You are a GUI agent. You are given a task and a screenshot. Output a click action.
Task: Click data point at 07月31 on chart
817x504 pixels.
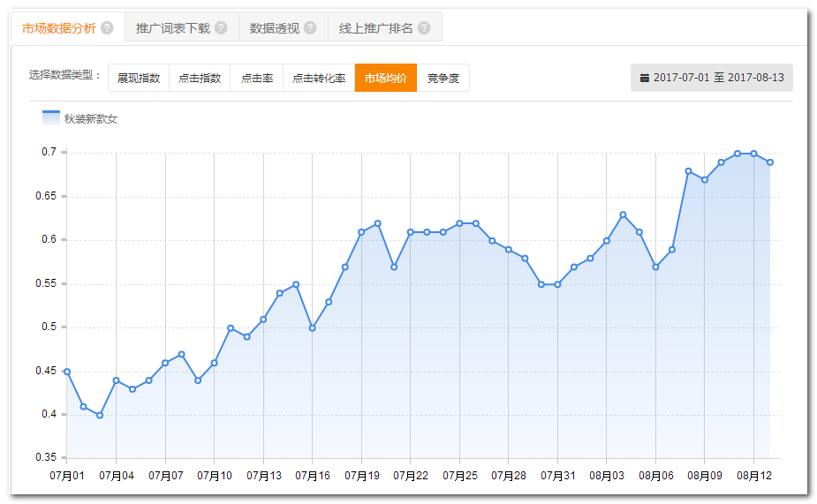[557, 284]
